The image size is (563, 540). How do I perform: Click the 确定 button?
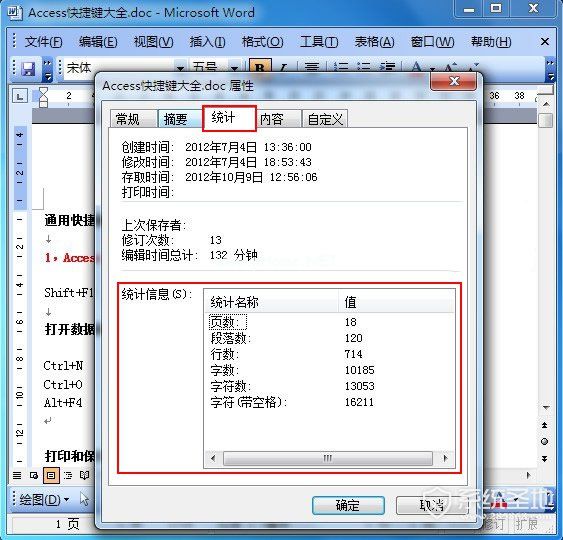pyautogui.click(x=348, y=505)
